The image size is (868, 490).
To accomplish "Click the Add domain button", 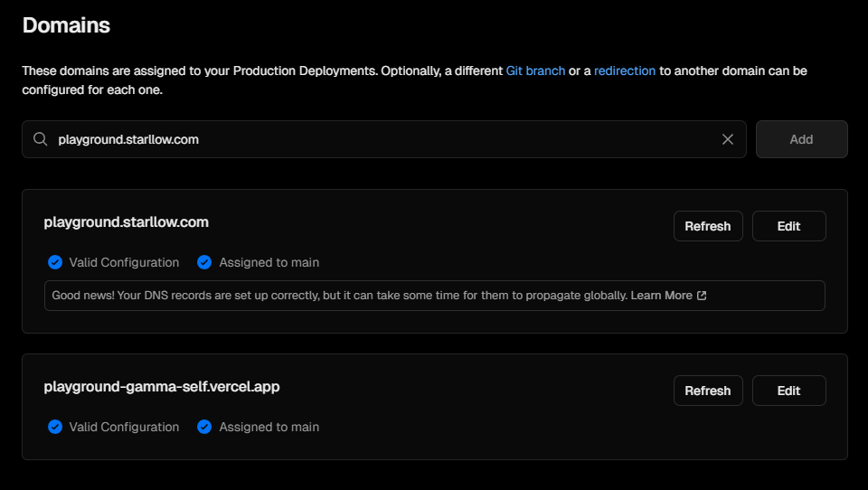I will (x=802, y=139).
